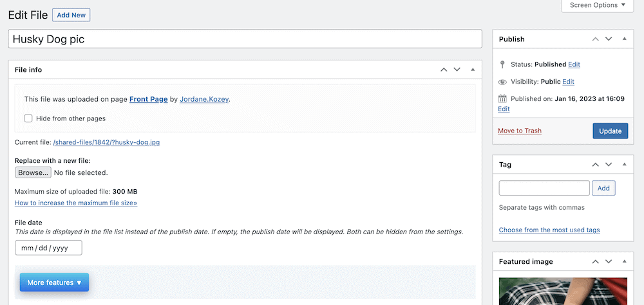Move Featured image panel down
The height and width of the screenshot is (305, 644).
pos(609,261)
